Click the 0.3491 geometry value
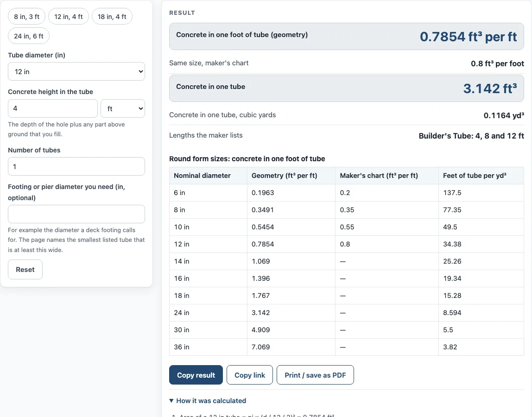This screenshot has width=532, height=417. (x=263, y=210)
